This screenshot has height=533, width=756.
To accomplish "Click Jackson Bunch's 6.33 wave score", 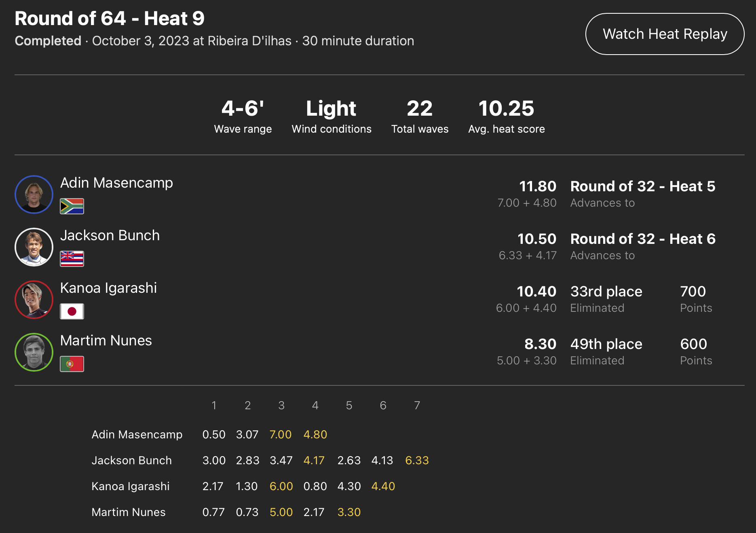I will pyautogui.click(x=417, y=460).
